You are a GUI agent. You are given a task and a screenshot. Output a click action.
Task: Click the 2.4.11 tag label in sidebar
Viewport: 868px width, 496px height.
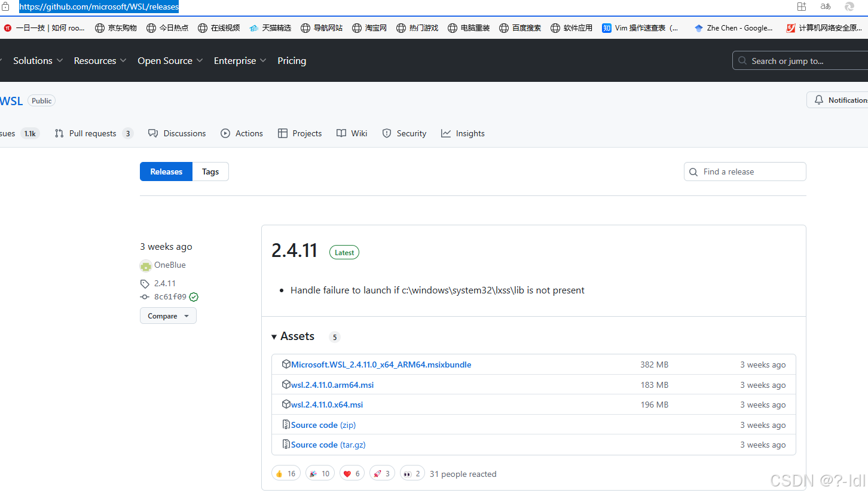pos(164,283)
